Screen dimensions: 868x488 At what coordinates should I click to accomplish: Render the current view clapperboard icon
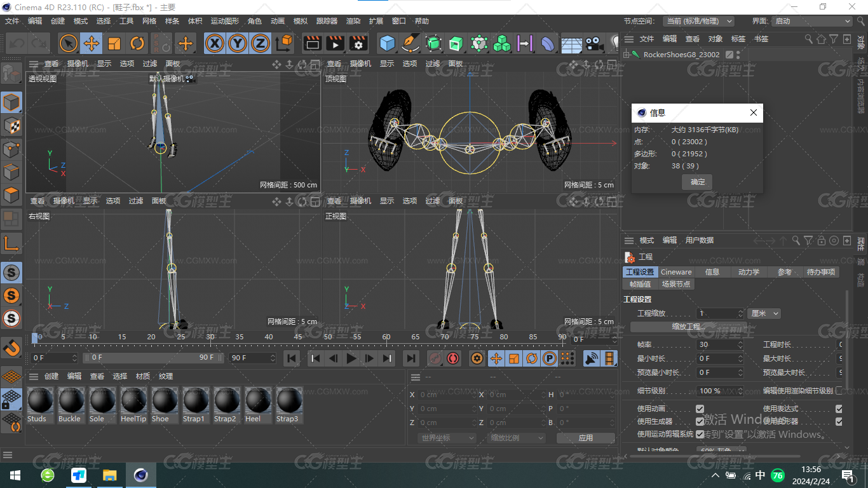pyautogui.click(x=313, y=43)
